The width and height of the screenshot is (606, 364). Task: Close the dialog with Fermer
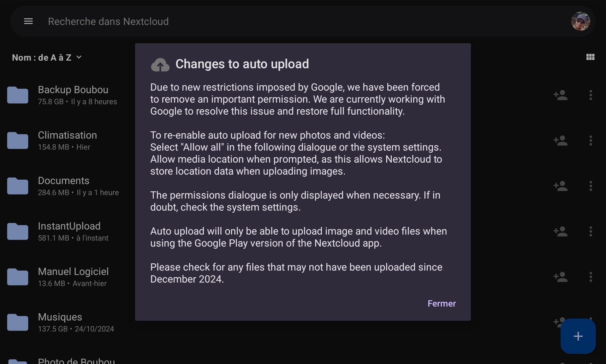(x=441, y=304)
